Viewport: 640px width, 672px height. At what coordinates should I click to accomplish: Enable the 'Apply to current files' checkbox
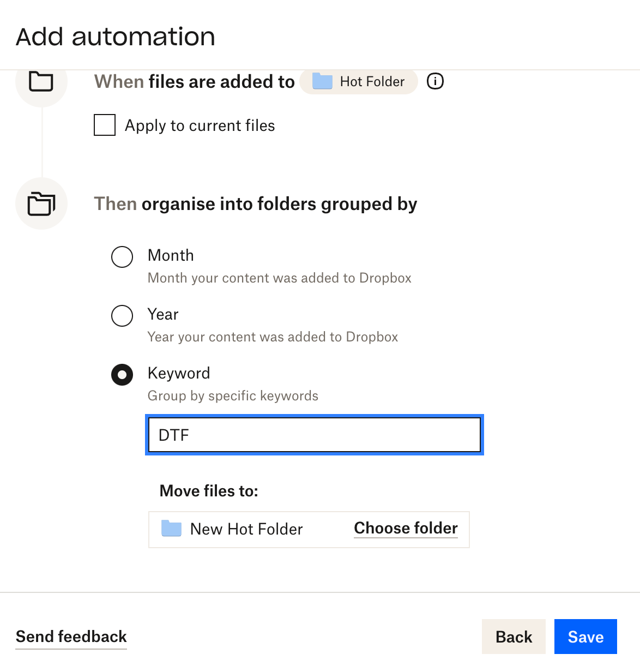click(x=105, y=125)
